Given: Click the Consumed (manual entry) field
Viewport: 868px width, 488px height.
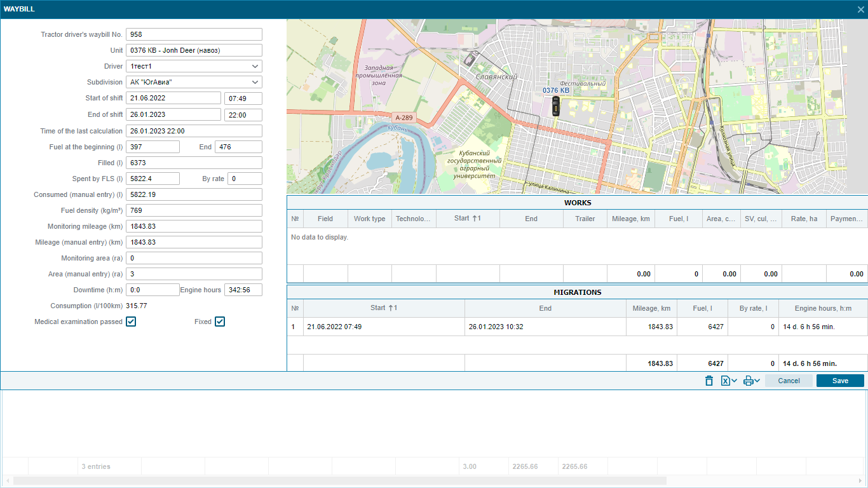Looking at the screenshot, I should pos(194,194).
